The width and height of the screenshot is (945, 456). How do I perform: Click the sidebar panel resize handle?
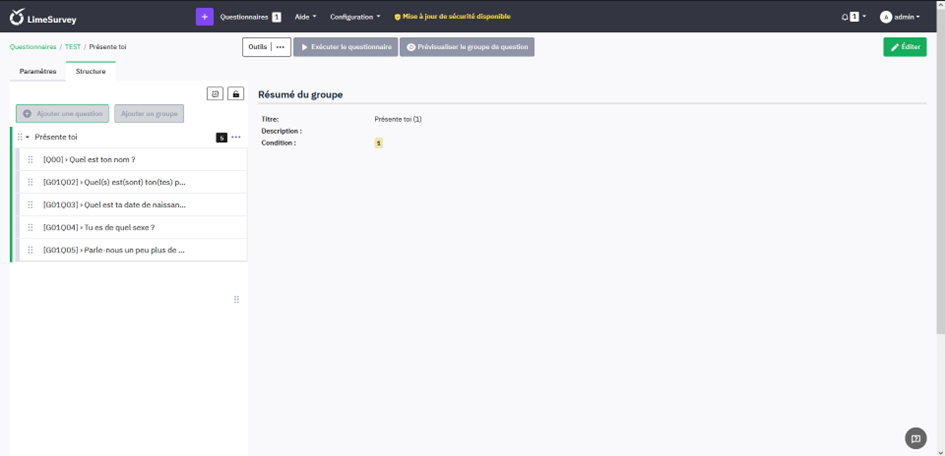coord(237,300)
